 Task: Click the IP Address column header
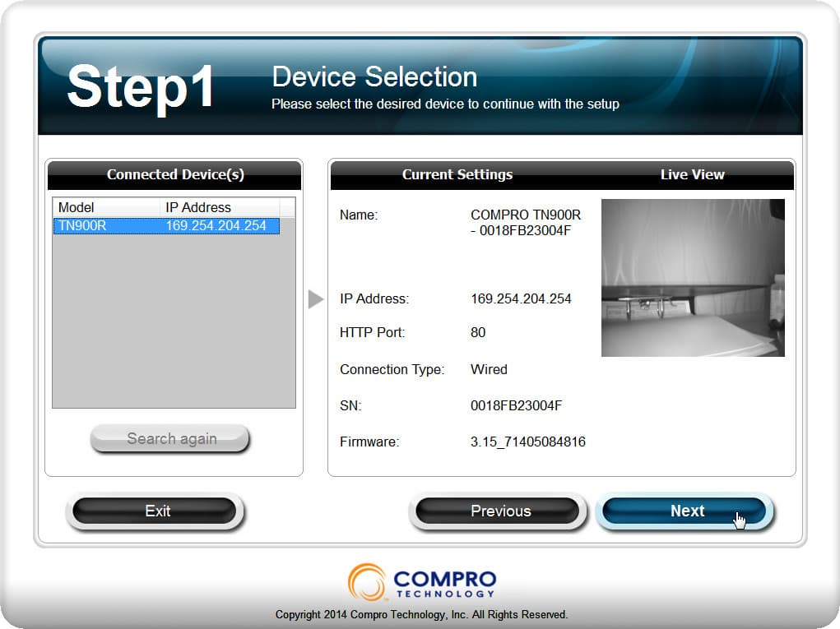[x=220, y=207]
